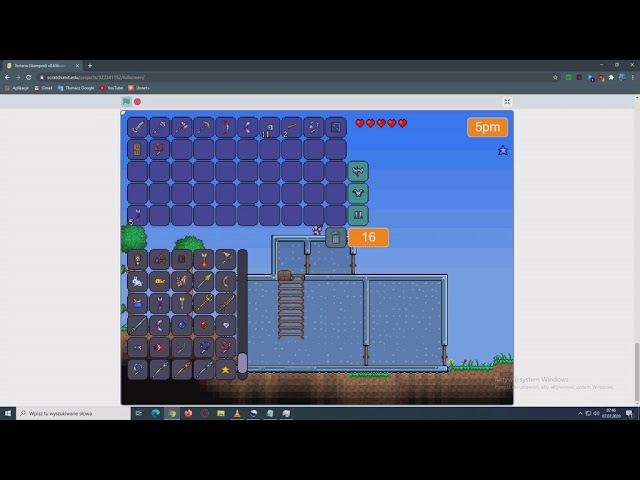This screenshot has height=480, width=640.
Task: Open the YouTube bookmark
Action: pyautogui.click(x=111, y=88)
